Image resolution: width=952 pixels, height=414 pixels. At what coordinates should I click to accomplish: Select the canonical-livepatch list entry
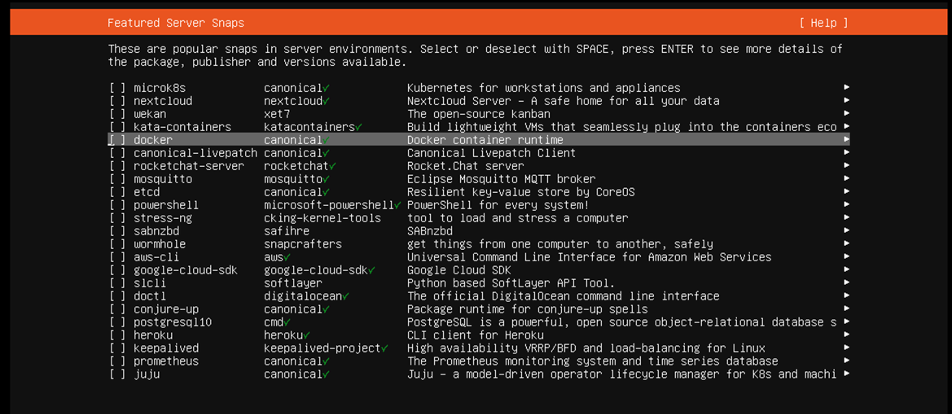point(195,153)
